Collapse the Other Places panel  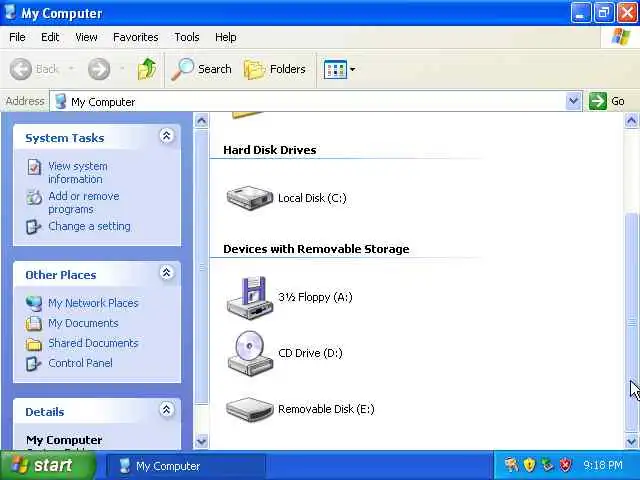(166, 273)
